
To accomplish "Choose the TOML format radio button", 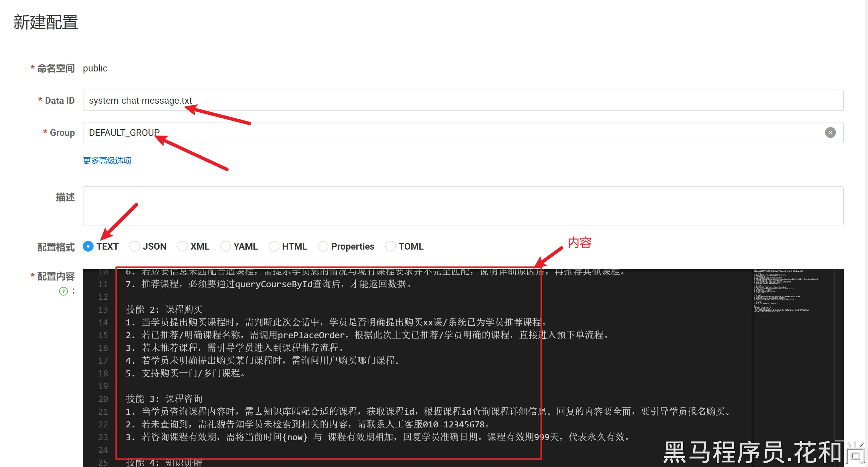I will tap(390, 246).
